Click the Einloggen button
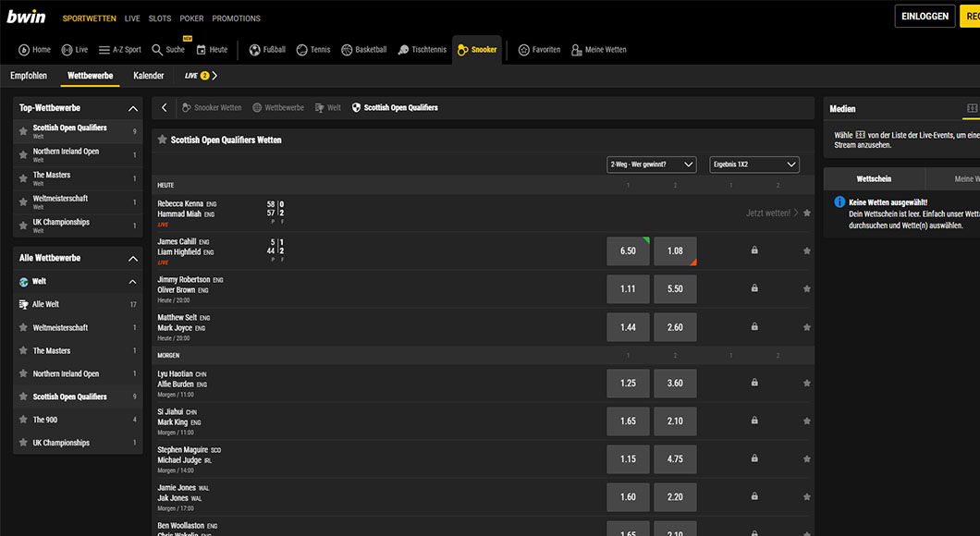The image size is (980, 536). coord(925,17)
